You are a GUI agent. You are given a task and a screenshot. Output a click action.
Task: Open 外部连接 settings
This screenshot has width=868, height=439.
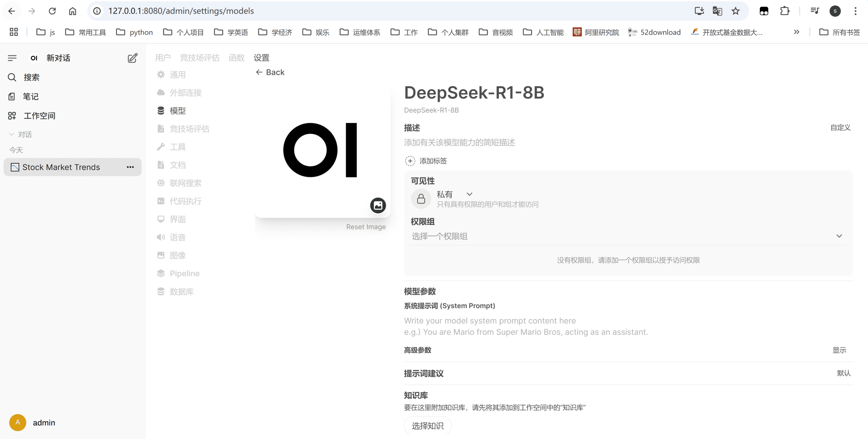coord(180,92)
